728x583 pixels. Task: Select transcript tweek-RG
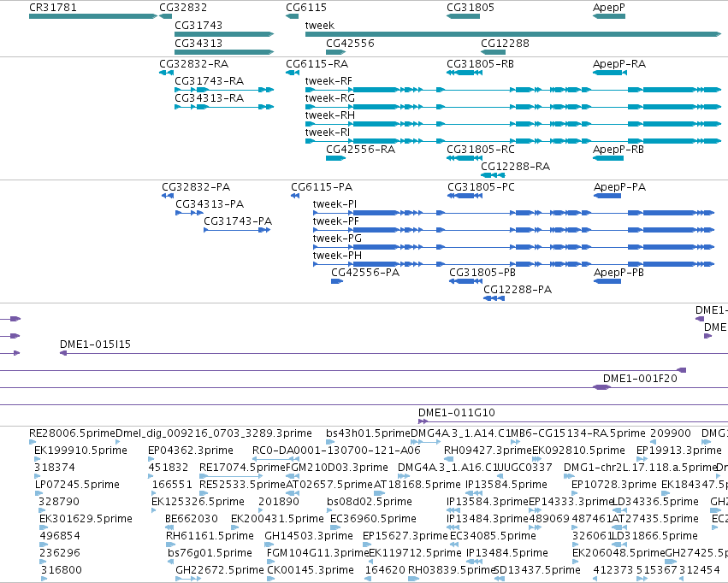click(513, 107)
